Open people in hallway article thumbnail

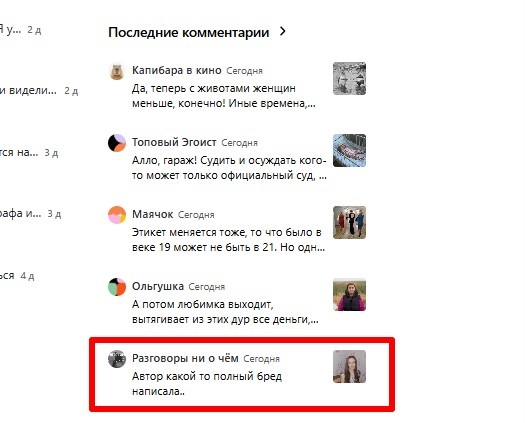(349, 223)
